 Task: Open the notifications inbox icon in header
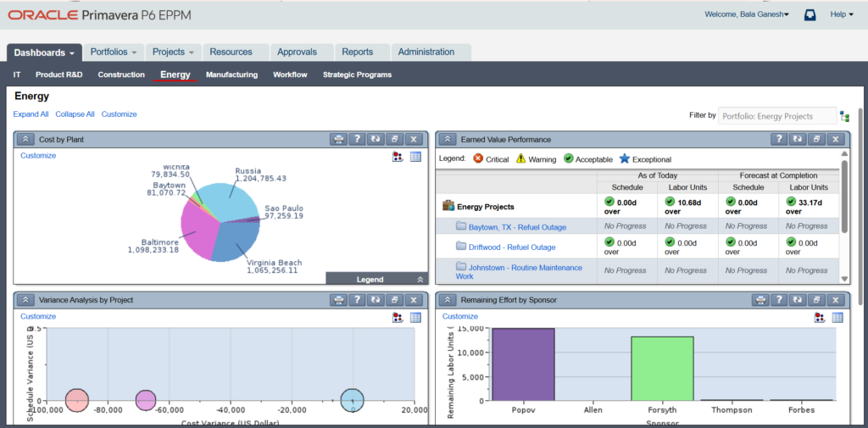pyautogui.click(x=810, y=14)
